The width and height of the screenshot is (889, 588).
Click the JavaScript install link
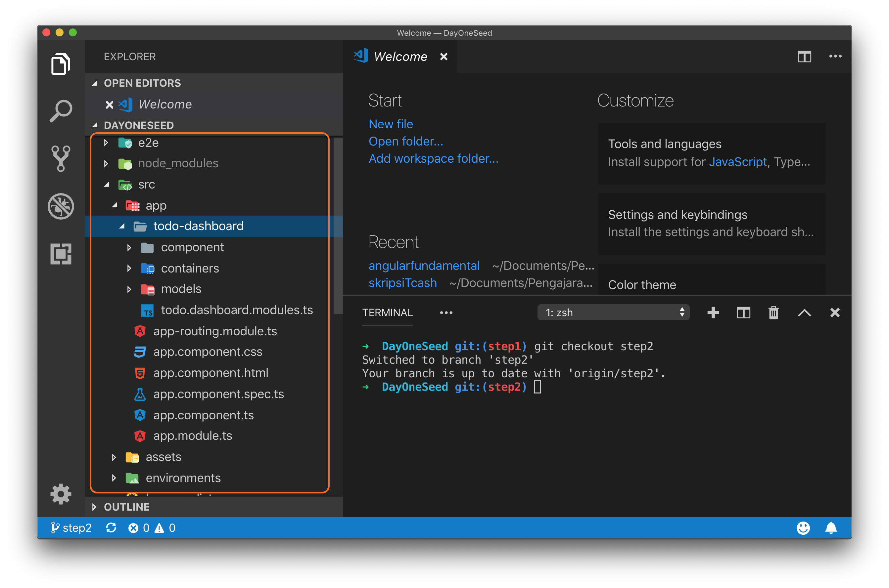[737, 162]
